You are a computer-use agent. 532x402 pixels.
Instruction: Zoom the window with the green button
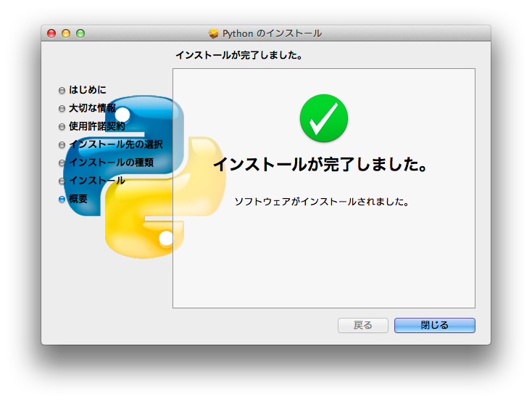[x=80, y=33]
